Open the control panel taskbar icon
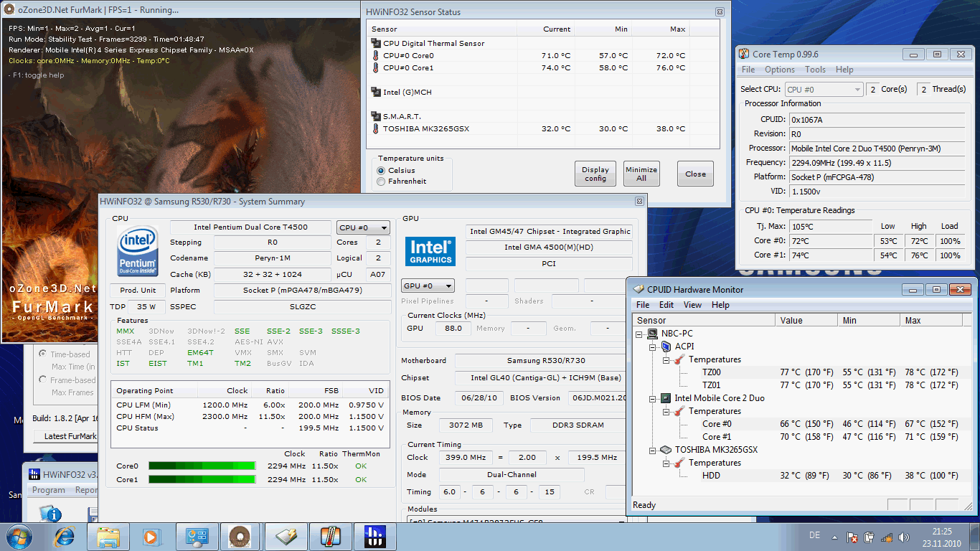This screenshot has height=551, width=980. point(196,536)
